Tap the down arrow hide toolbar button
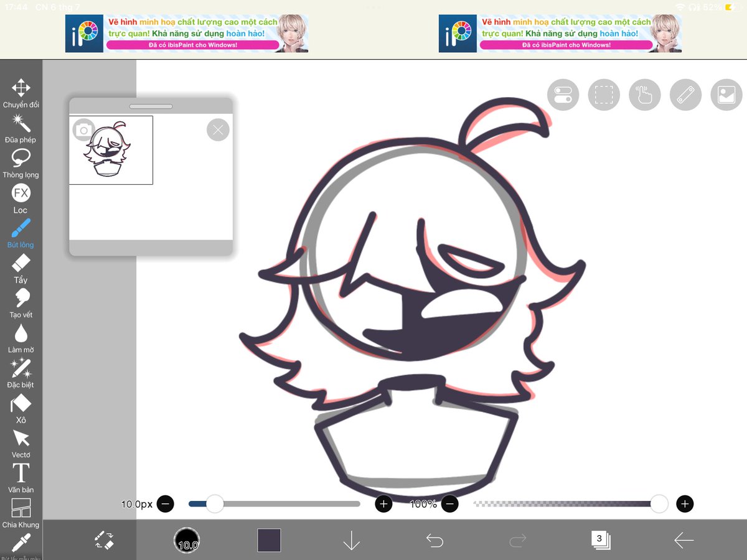 coord(352,540)
